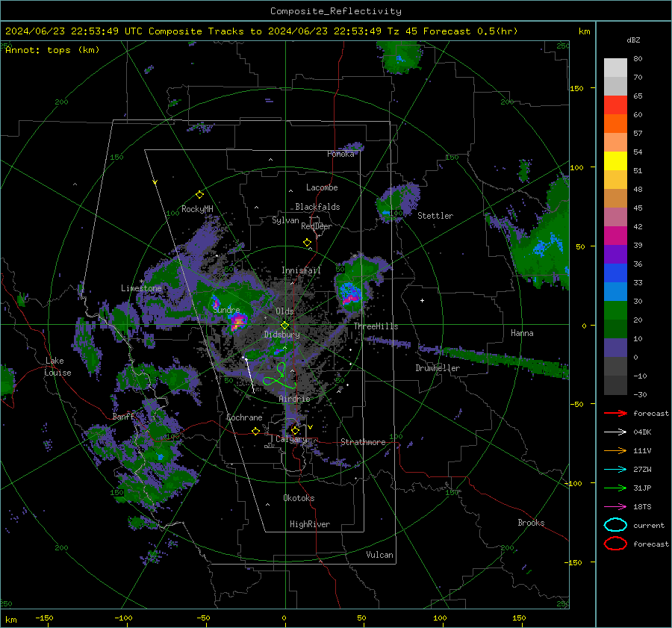Click the cyan current ellipse symbol

coord(615,525)
